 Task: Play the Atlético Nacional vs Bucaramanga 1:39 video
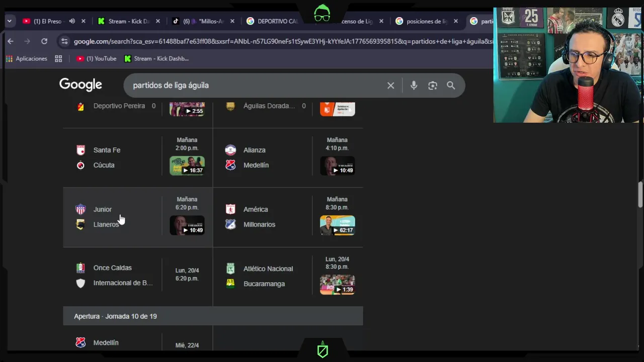338,285
